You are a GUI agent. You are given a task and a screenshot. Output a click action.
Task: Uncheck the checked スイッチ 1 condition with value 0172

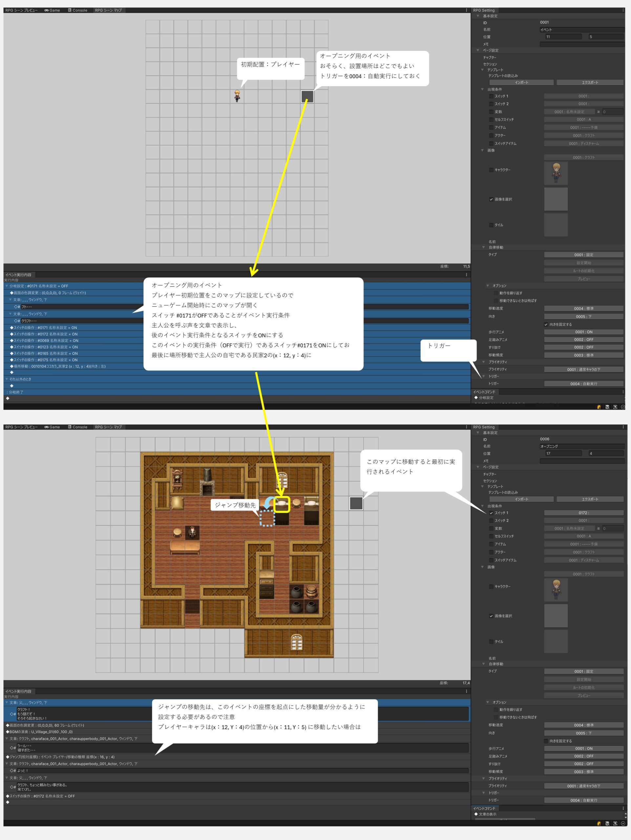(491, 513)
